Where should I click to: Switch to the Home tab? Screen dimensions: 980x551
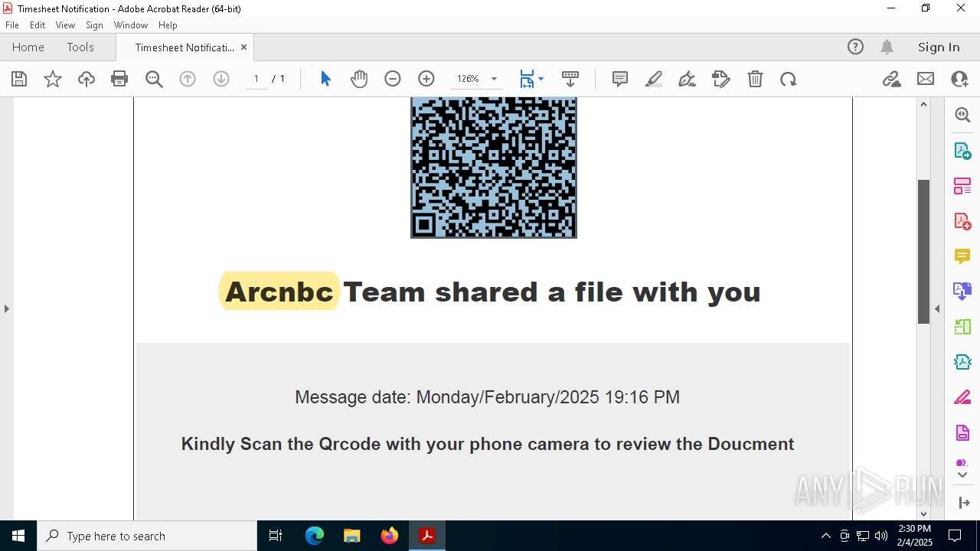(28, 47)
